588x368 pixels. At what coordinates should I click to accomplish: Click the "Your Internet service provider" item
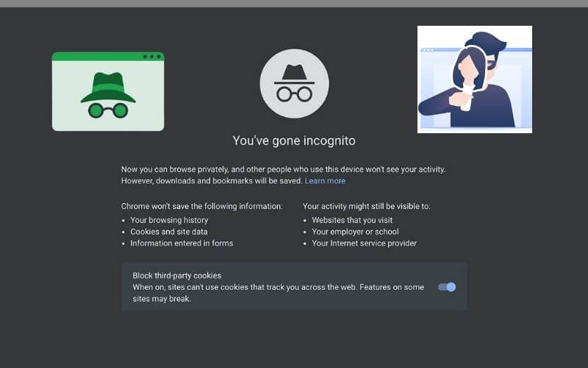[364, 244]
